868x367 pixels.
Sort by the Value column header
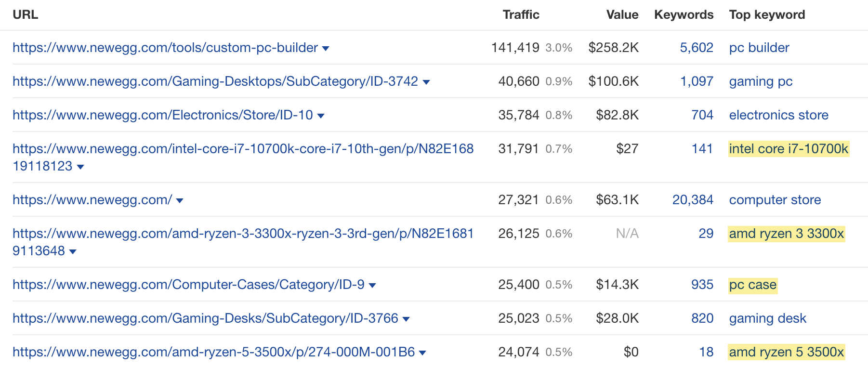tap(622, 14)
